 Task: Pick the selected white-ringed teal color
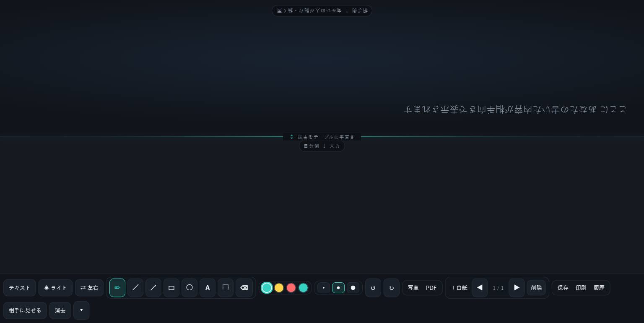coord(267,288)
